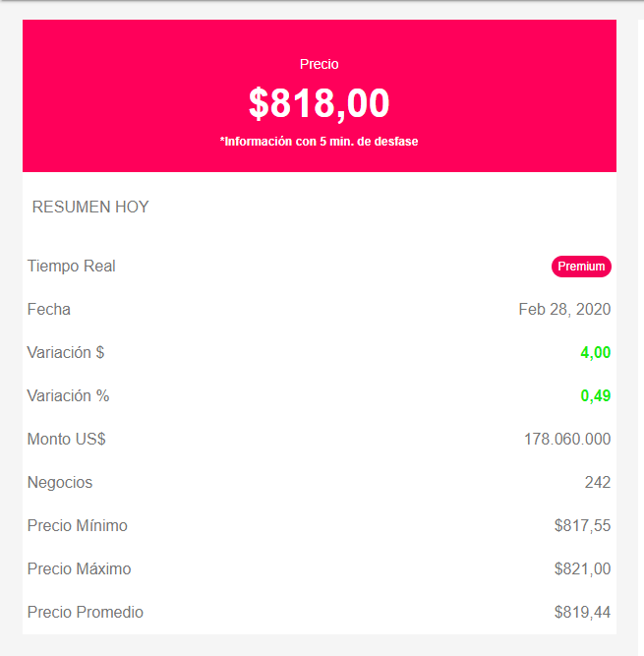Click the 5 min. de desfase notice
The height and width of the screenshot is (656, 644).
click(320, 142)
